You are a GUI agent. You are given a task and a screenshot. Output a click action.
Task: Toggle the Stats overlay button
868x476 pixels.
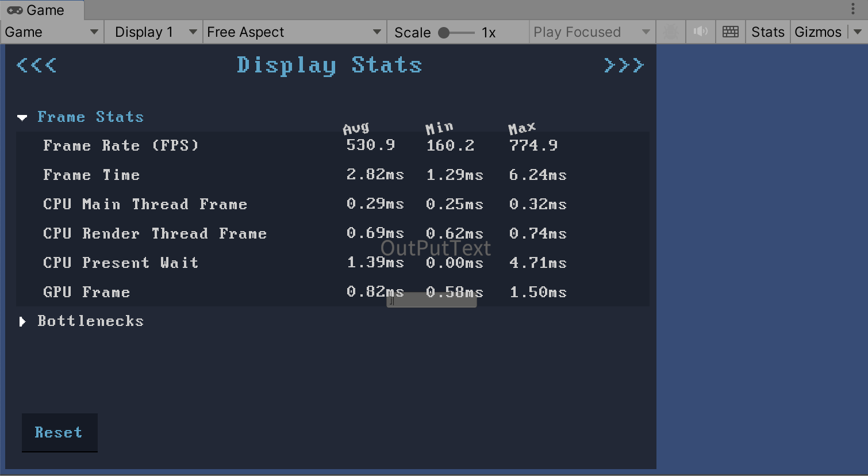click(767, 32)
